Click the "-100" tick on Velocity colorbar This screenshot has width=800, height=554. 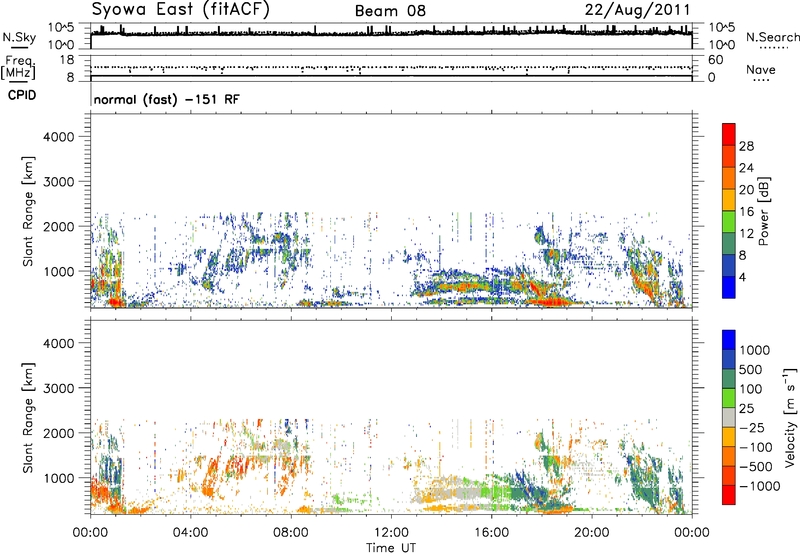[756, 447]
